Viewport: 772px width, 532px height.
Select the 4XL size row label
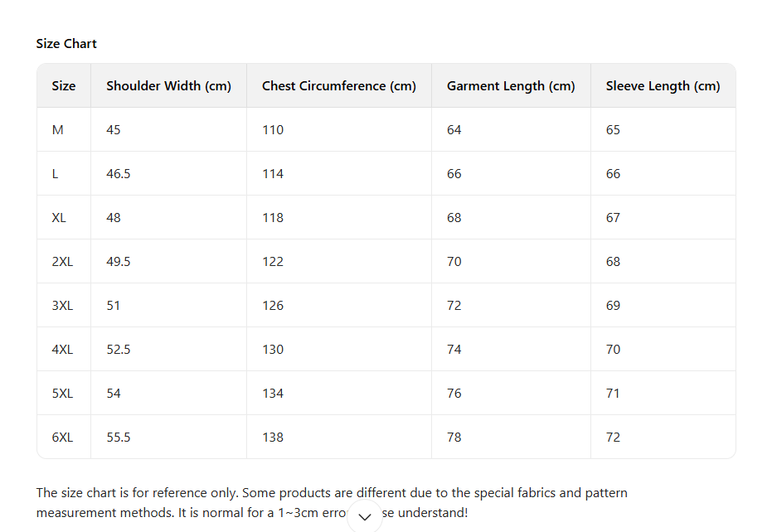[62, 350]
